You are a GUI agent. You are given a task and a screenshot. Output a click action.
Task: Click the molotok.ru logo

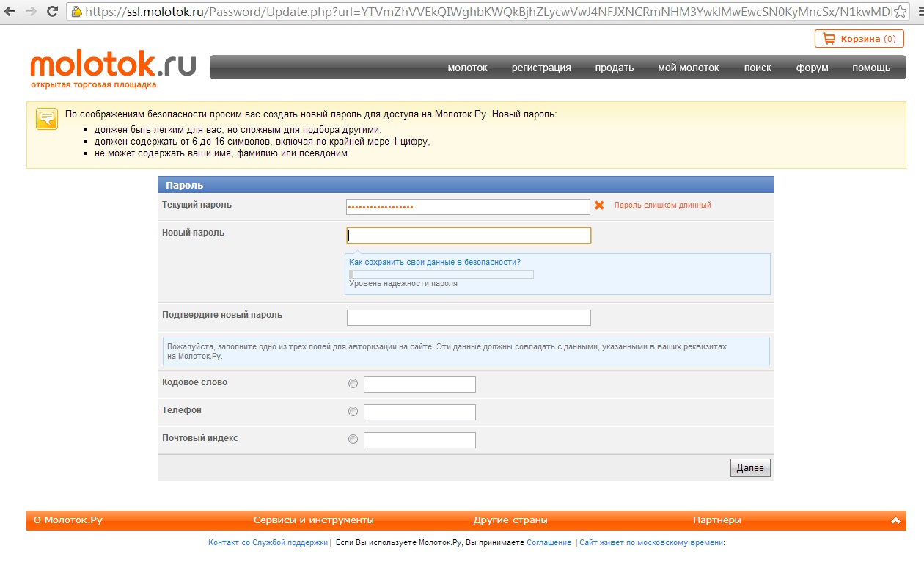pos(113,65)
